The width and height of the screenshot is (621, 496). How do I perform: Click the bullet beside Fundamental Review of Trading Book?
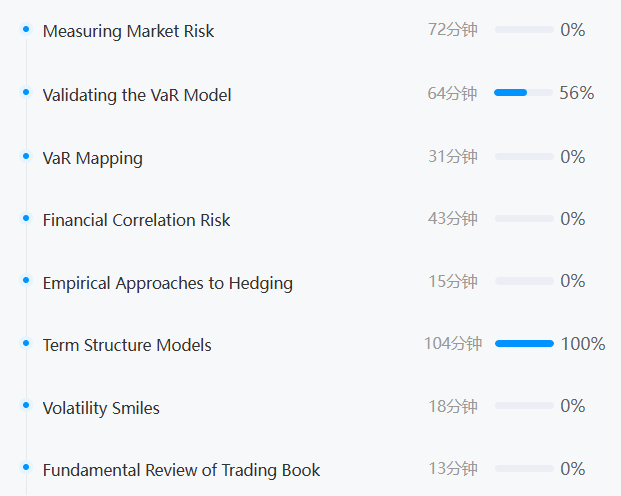click(x=26, y=467)
